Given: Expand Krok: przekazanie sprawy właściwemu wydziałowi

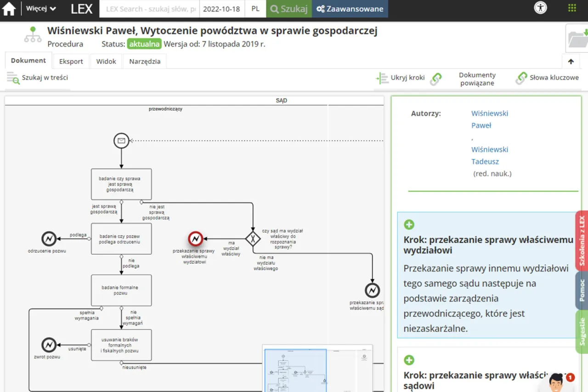Looking at the screenshot, I should tap(409, 224).
